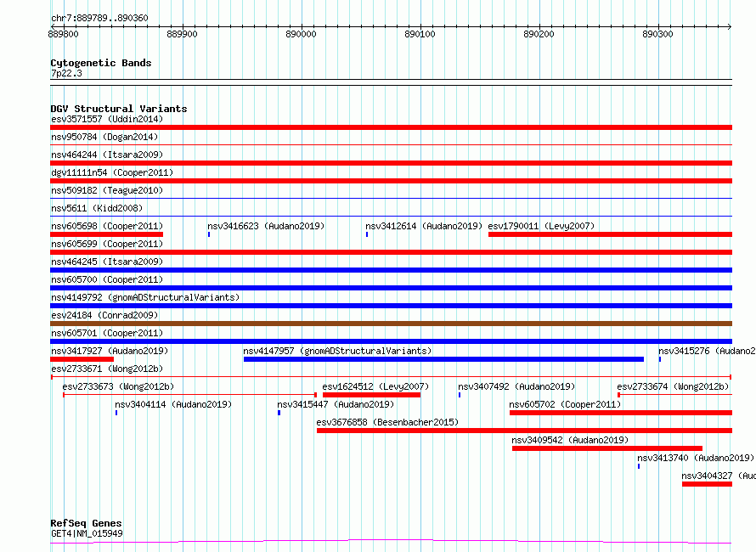Click the chr7:889789..890360 position label
The width and height of the screenshot is (756, 552).
(x=99, y=19)
